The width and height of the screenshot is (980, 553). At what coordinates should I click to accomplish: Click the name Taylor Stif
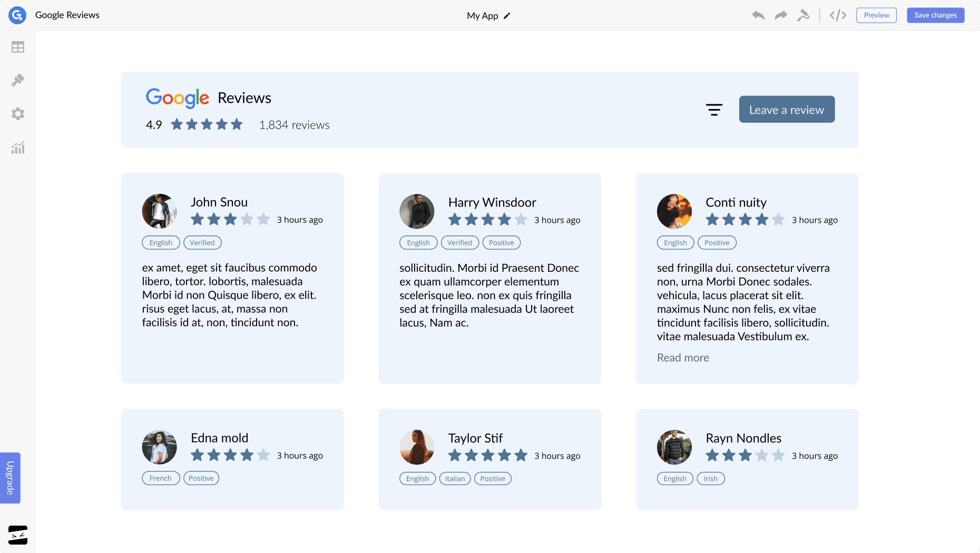(x=475, y=438)
